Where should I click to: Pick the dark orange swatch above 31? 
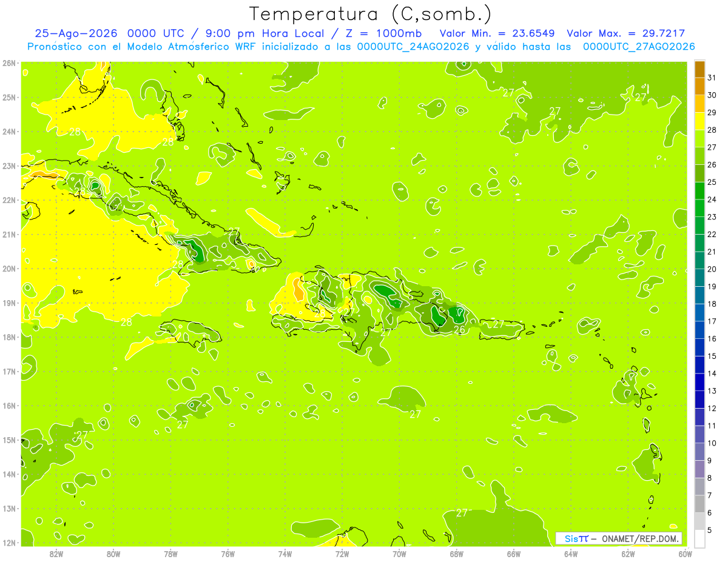[x=699, y=69]
